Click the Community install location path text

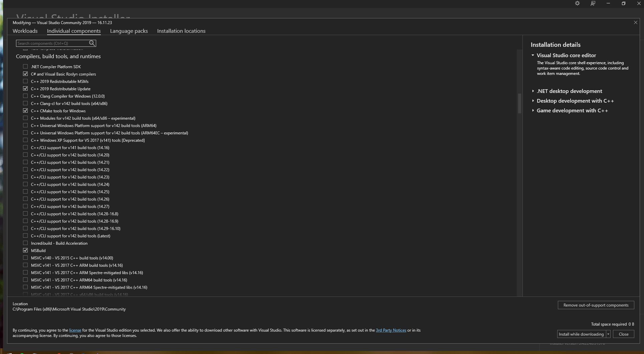(69, 309)
